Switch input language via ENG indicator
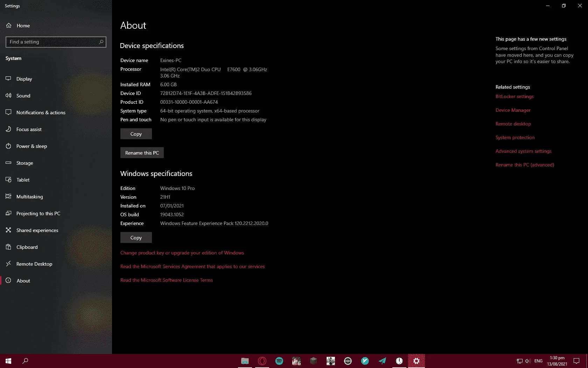Screen dimensions: 588x368 538,361
